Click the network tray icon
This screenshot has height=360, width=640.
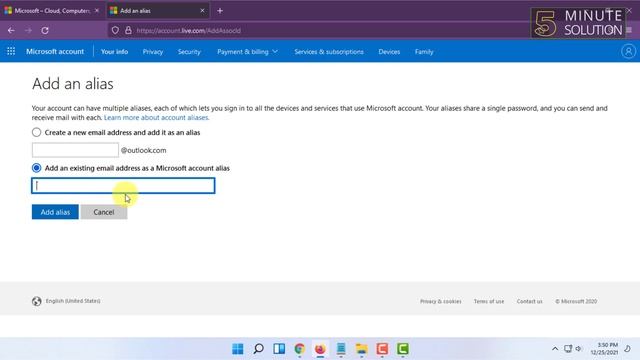click(568, 349)
